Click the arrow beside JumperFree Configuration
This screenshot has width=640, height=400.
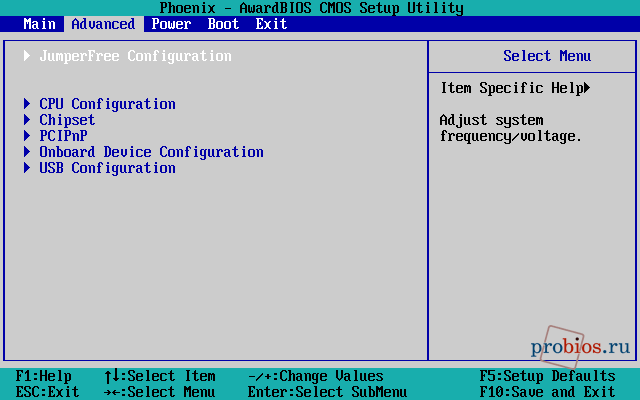(x=27, y=56)
